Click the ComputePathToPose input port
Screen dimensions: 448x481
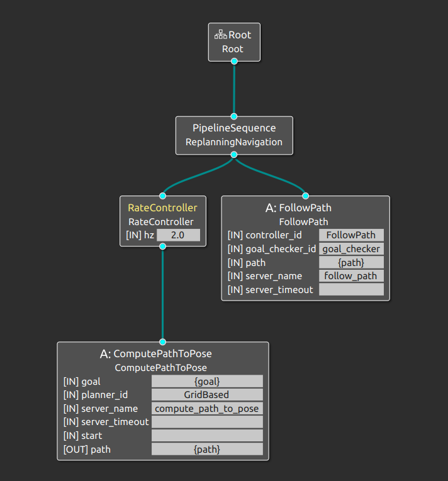pyautogui.click(x=163, y=342)
